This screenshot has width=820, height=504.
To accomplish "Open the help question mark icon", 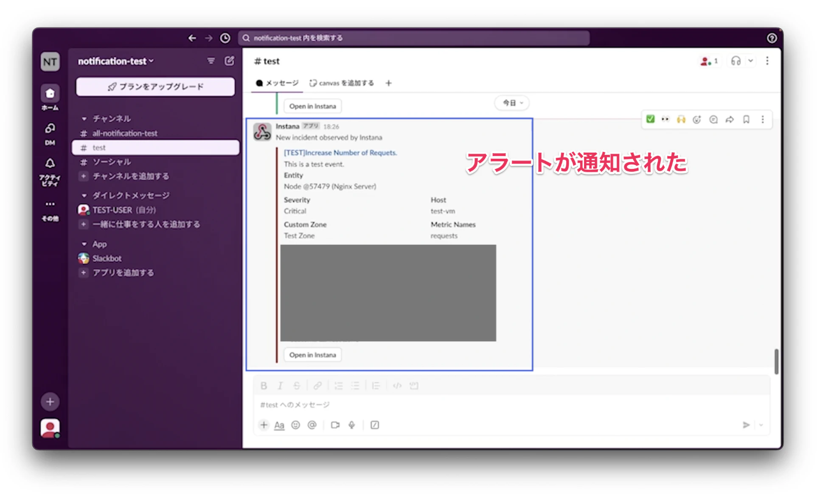I will 772,38.
